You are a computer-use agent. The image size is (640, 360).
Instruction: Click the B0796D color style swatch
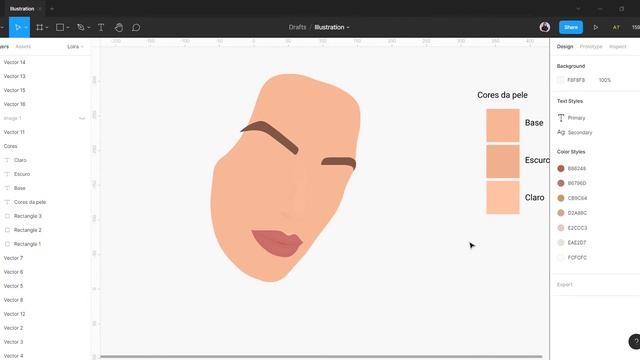(561, 183)
